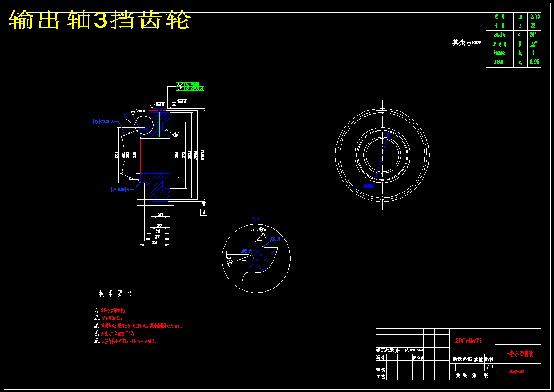Select the blue runout 0.05 A frame
Image resolution: width=554 pixels, height=392 pixels.
121,189
